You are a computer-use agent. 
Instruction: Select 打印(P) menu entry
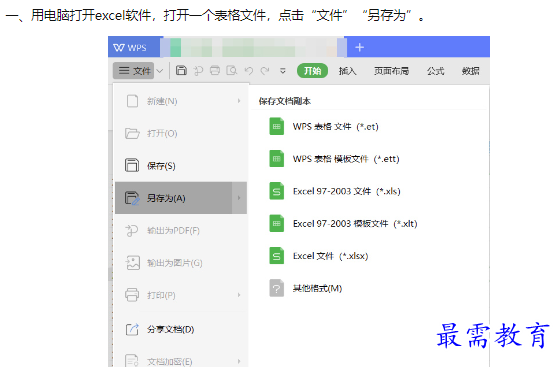click(x=181, y=295)
